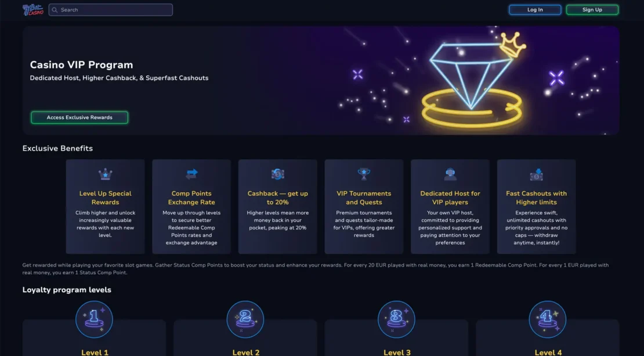Click the Level 2 loyalty badge
The height and width of the screenshot is (356, 644).
point(245,319)
